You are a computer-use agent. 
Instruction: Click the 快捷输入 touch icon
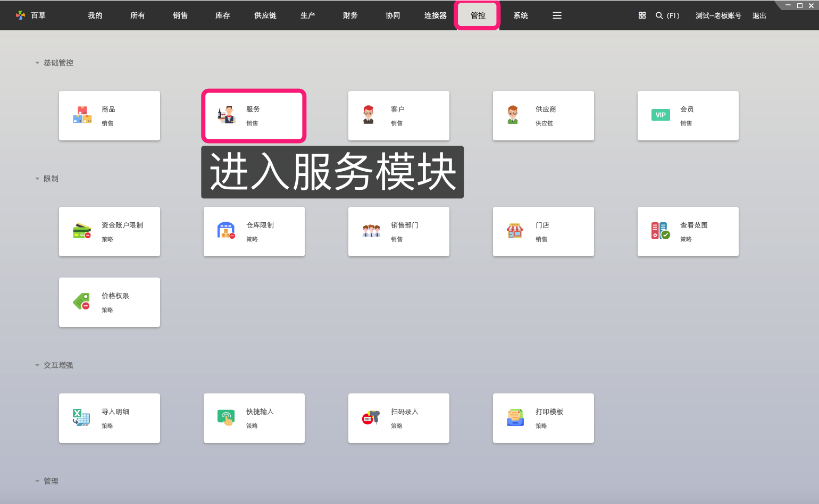coord(227,417)
